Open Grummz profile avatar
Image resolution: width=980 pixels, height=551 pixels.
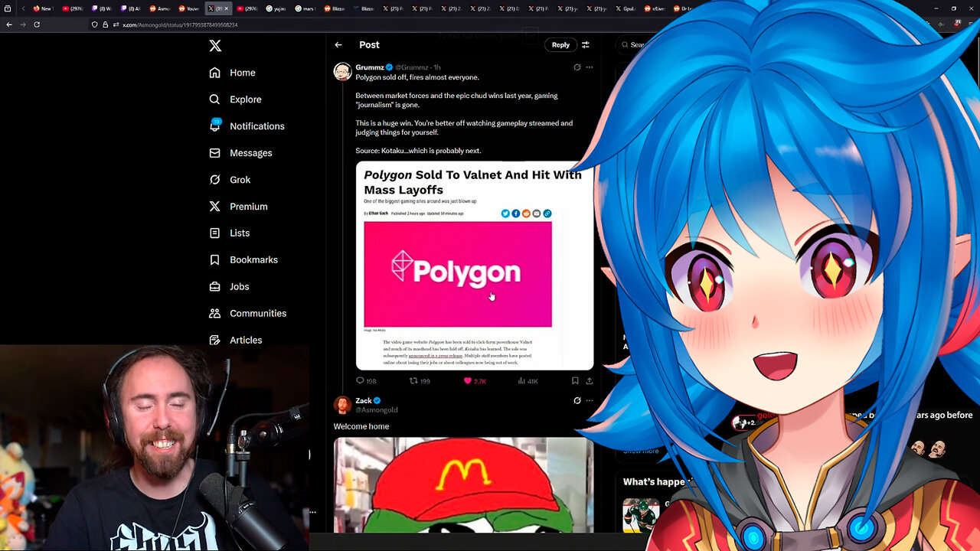point(342,72)
